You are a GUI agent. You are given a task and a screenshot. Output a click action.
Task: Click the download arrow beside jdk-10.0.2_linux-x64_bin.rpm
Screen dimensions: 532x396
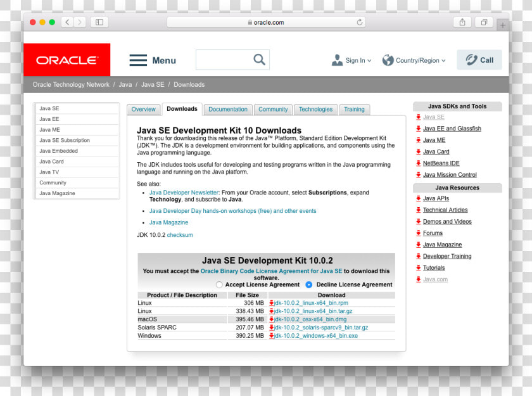coord(272,303)
